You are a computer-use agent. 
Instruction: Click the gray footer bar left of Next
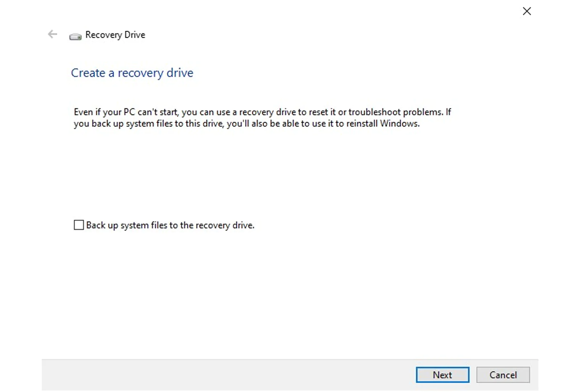[229, 375]
